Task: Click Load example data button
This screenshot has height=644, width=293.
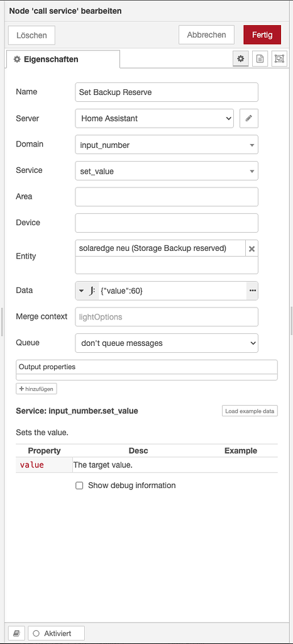Action: (250, 411)
